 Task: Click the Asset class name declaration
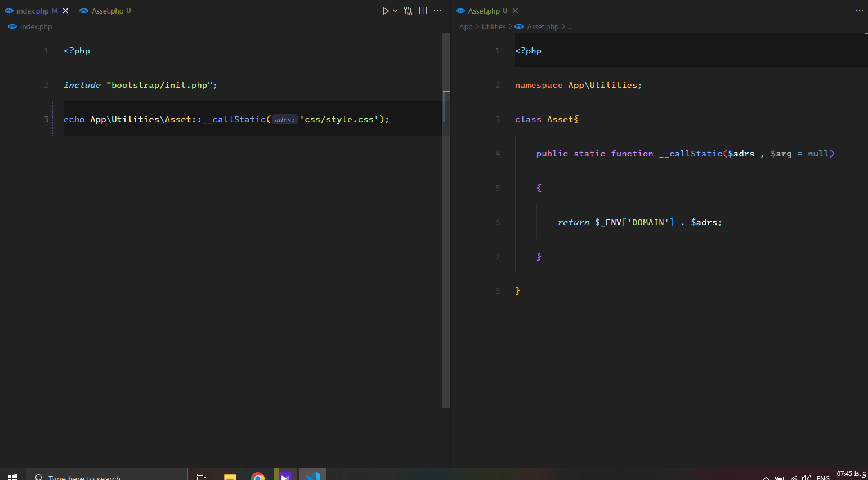[560, 119]
